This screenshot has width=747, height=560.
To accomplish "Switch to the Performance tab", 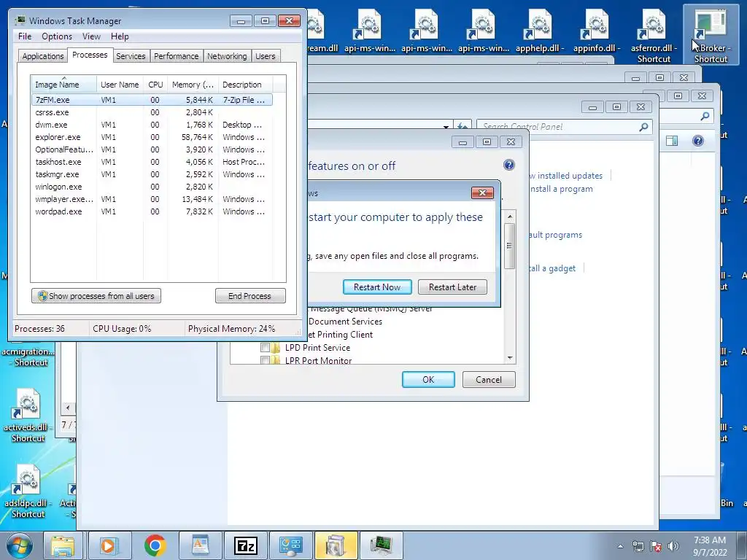I will point(177,56).
